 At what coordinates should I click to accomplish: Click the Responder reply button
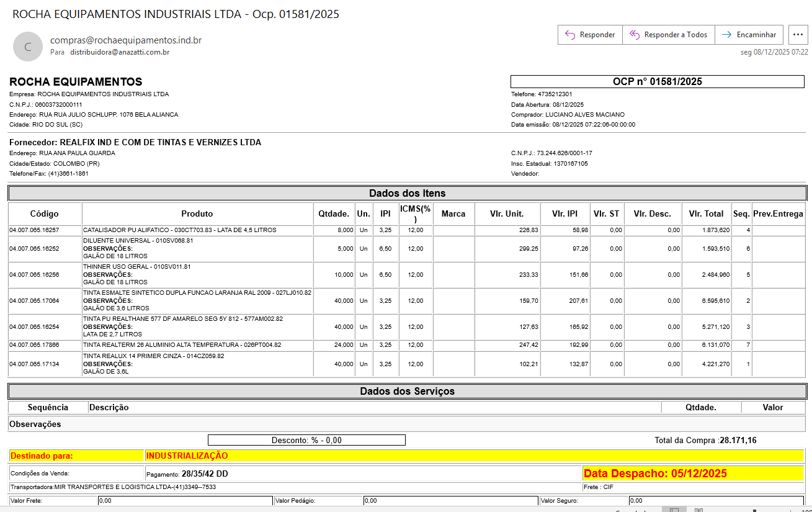pos(590,35)
